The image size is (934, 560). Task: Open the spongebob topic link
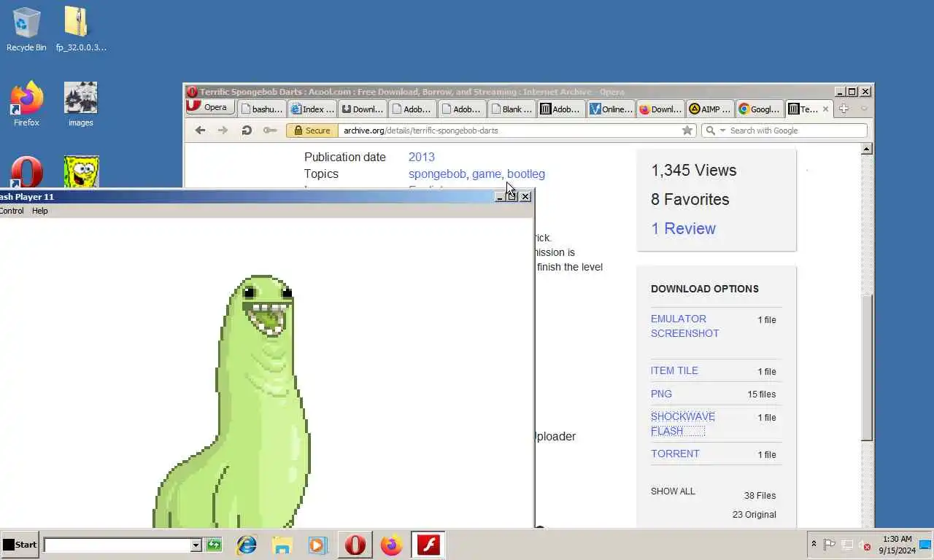(x=437, y=174)
